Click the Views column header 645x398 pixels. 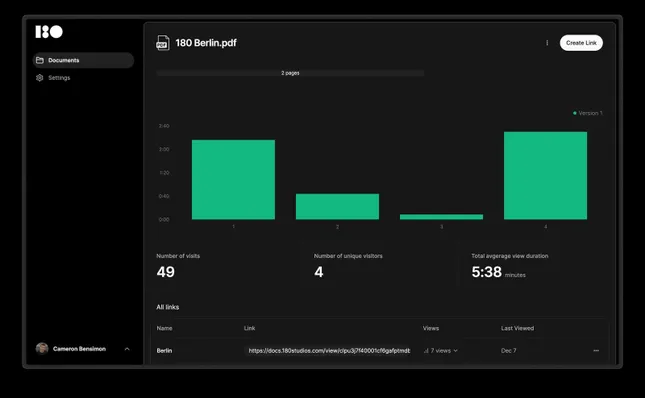431,328
